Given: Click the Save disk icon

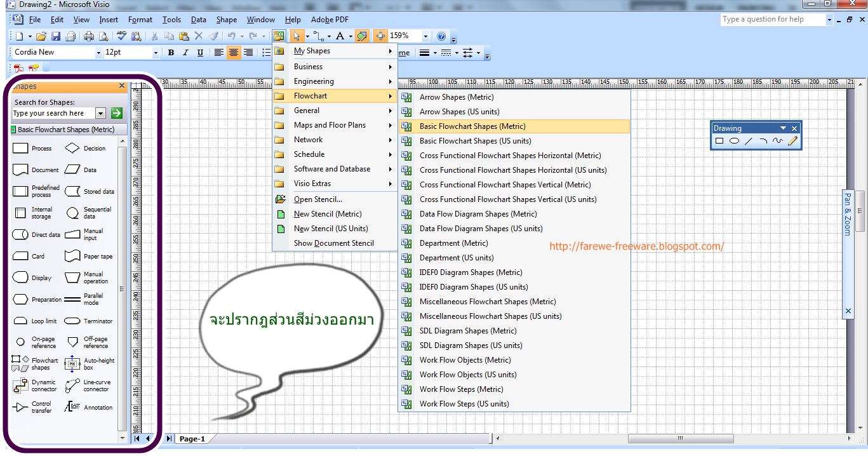Looking at the screenshot, I should point(56,36).
